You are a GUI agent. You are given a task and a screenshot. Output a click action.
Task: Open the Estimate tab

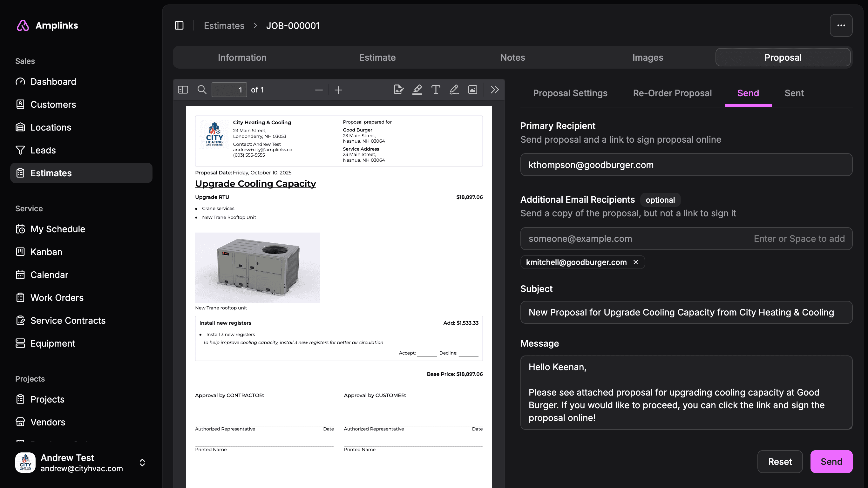(x=377, y=58)
